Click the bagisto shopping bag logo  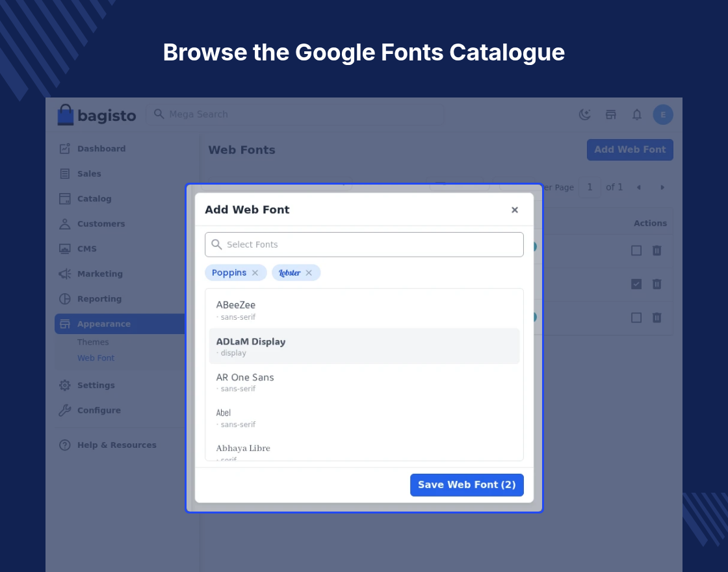pos(66,114)
